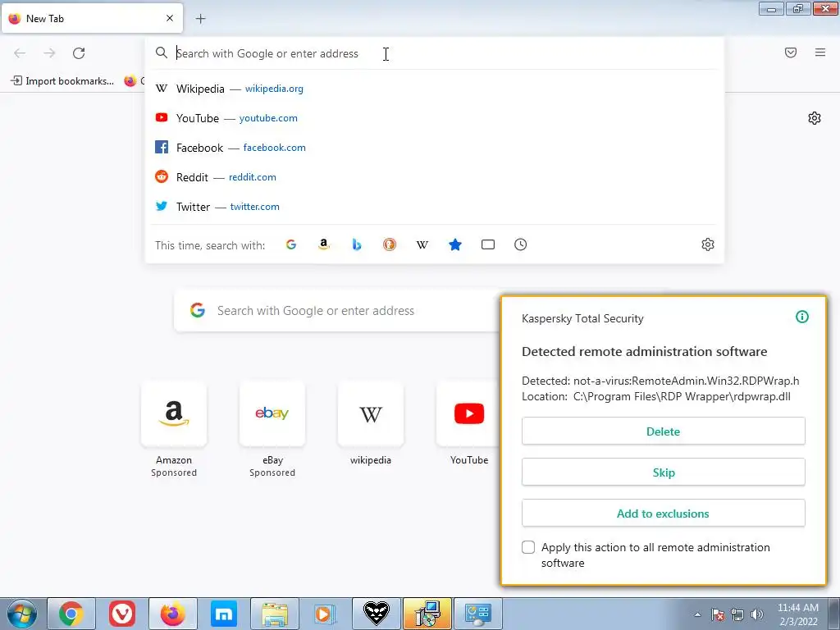The height and width of the screenshot is (630, 840).
Task: Search bookmarks using the star icon
Action: click(x=454, y=244)
